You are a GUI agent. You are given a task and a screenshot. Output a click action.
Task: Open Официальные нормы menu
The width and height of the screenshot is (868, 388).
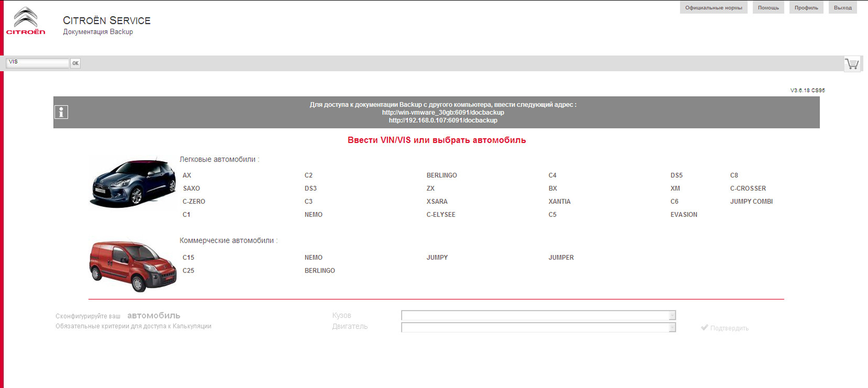pyautogui.click(x=714, y=8)
